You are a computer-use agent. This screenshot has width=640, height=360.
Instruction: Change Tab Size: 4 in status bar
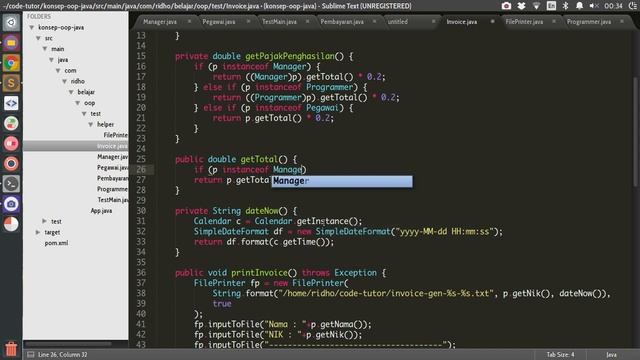pyautogui.click(x=560, y=354)
